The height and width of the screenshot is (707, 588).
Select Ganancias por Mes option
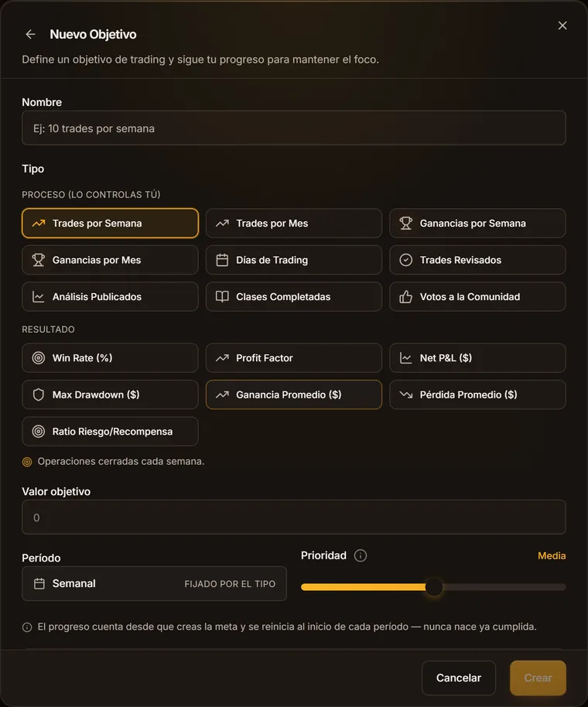click(110, 260)
